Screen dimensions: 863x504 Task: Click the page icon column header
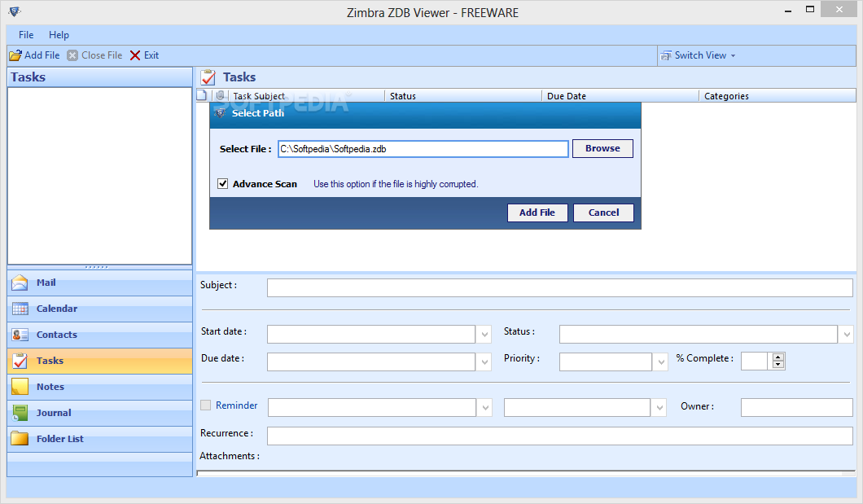point(202,95)
